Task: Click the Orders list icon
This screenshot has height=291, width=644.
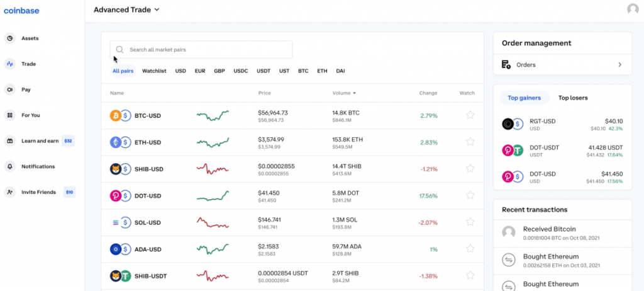Action: click(506, 65)
